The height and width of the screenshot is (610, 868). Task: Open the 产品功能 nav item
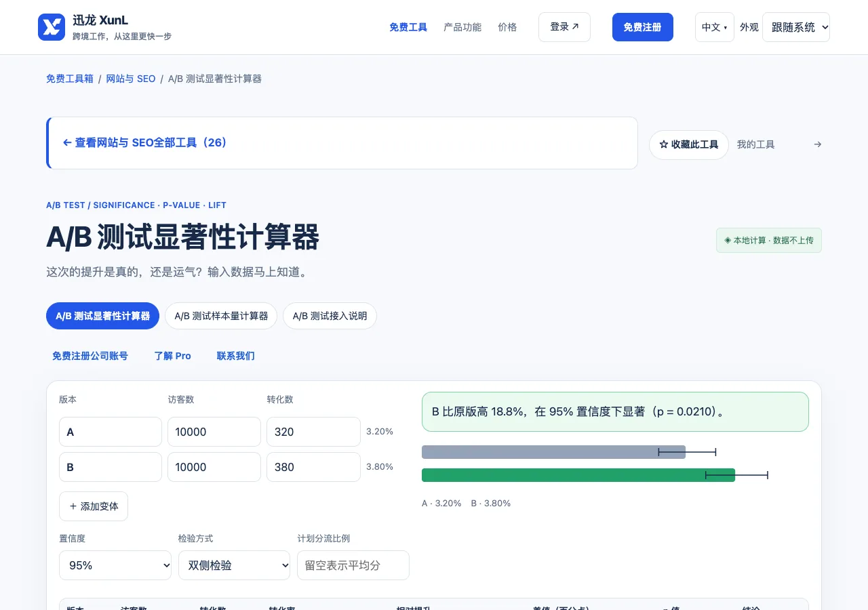pos(462,27)
